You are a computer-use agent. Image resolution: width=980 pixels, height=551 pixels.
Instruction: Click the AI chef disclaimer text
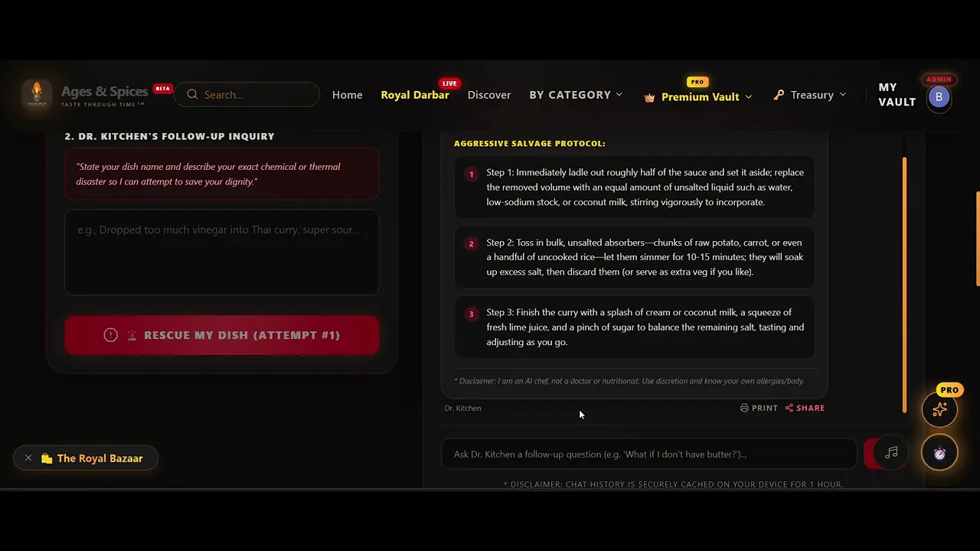pyautogui.click(x=629, y=381)
